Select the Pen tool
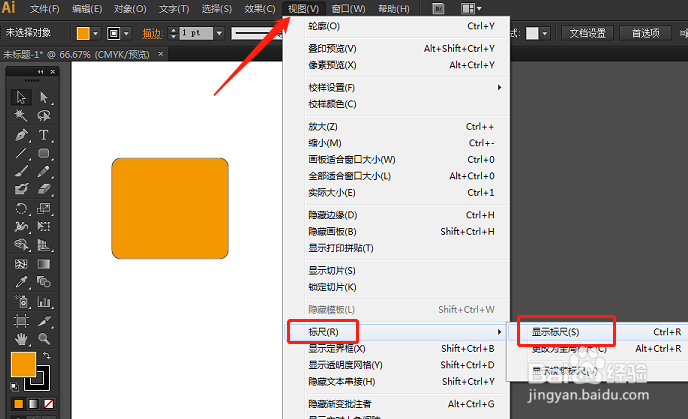The height and width of the screenshot is (419, 688). coord(21,135)
